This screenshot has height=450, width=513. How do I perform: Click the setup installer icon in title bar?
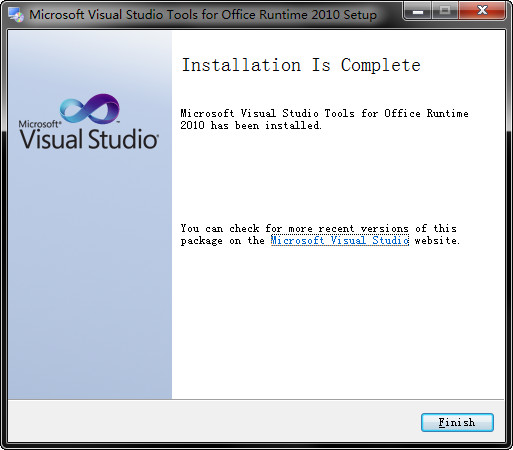point(16,15)
